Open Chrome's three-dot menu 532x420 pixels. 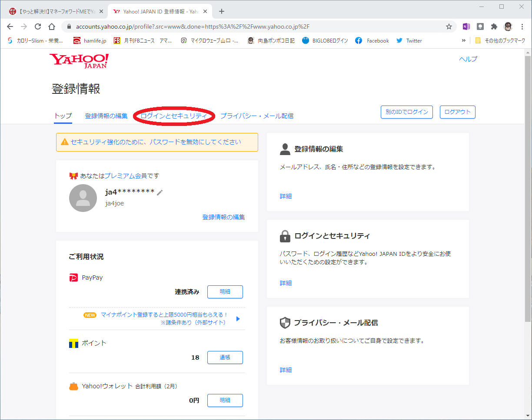[522, 26]
